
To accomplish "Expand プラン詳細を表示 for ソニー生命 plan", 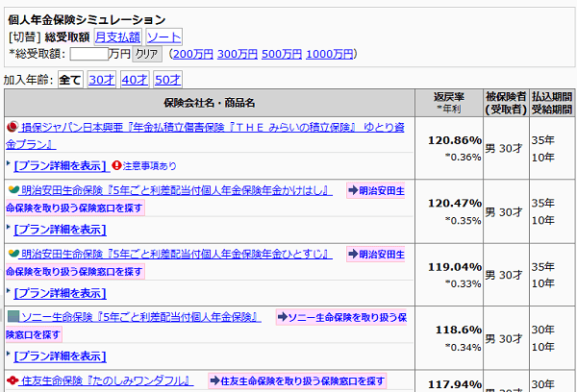I will (60, 355).
